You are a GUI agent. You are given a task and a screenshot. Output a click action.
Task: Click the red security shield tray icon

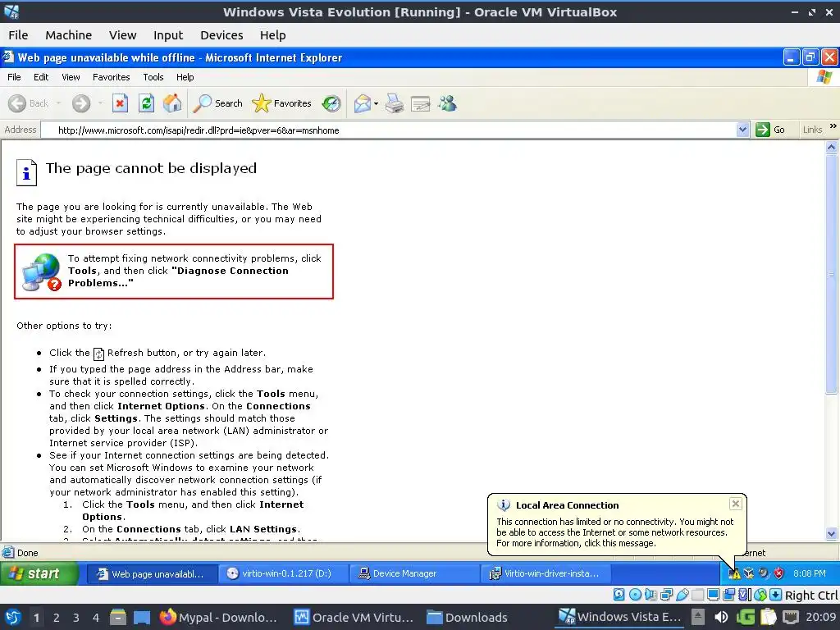click(x=779, y=573)
